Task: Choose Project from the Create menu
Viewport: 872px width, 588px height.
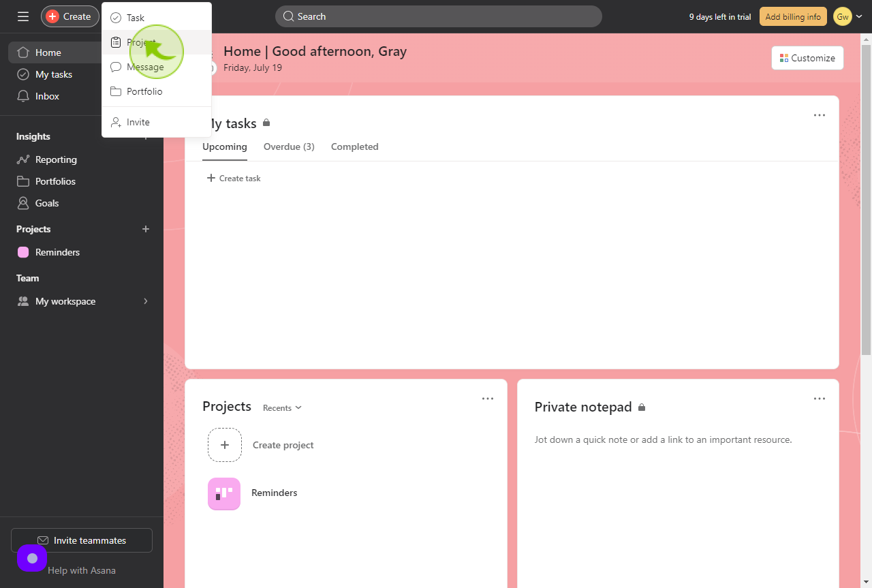Action: click(157, 42)
